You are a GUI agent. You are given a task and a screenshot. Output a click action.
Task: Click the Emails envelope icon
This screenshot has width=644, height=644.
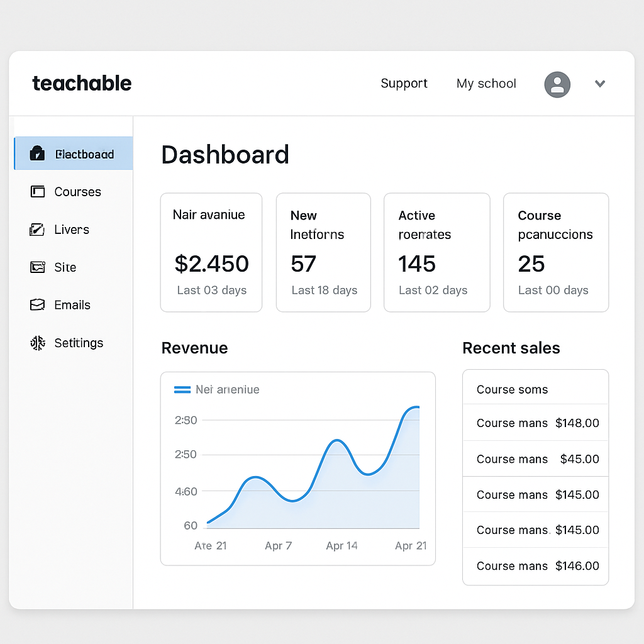[38, 304]
